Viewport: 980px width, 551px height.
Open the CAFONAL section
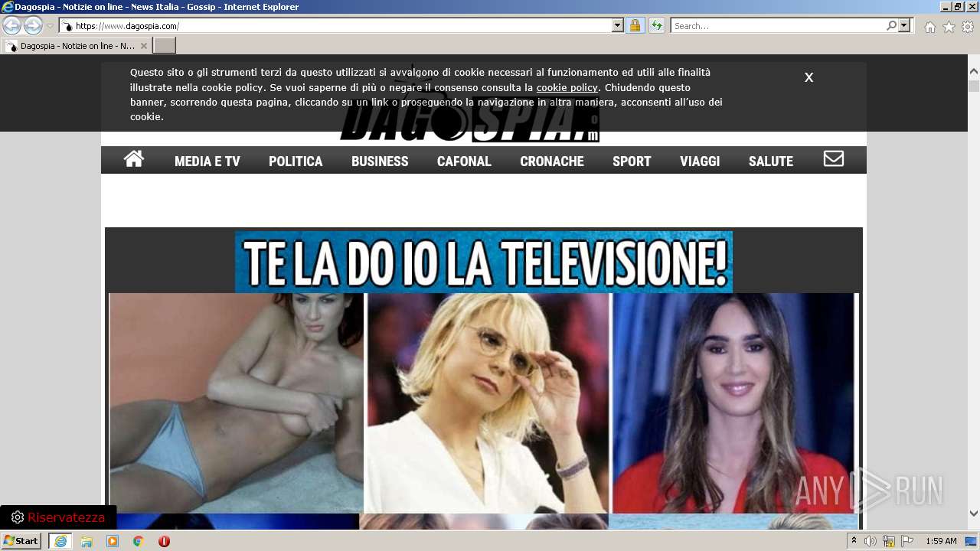pyautogui.click(x=464, y=161)
